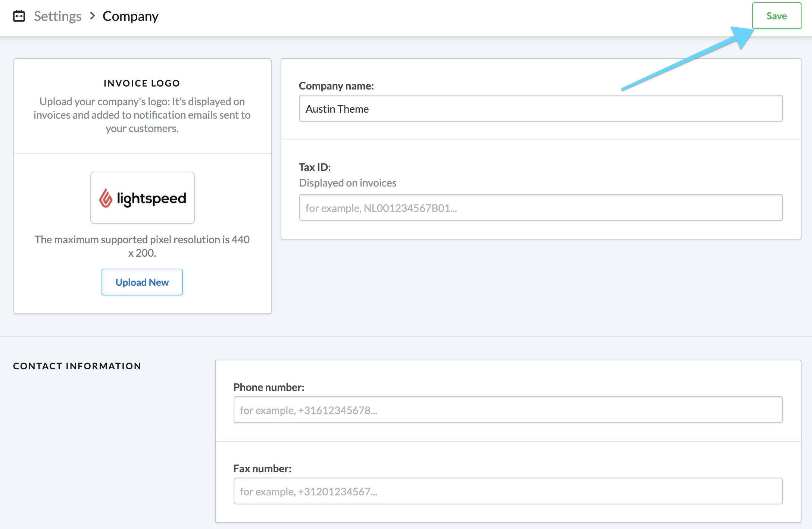Screen dimensions: 812x529
Task: Click the CONTACT INFORMATION heading
Action: [x=77, y=366]
